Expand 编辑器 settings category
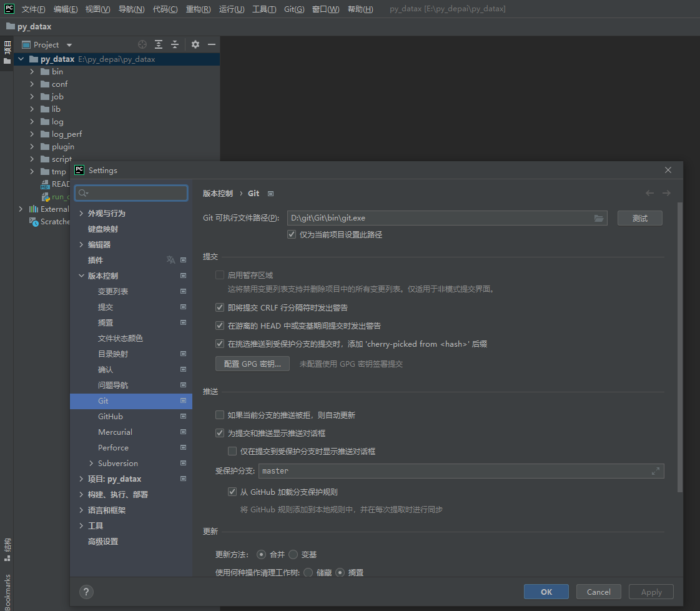Image resolution: width=700 pixels, height=611 pixels. (x=81, y=245)
